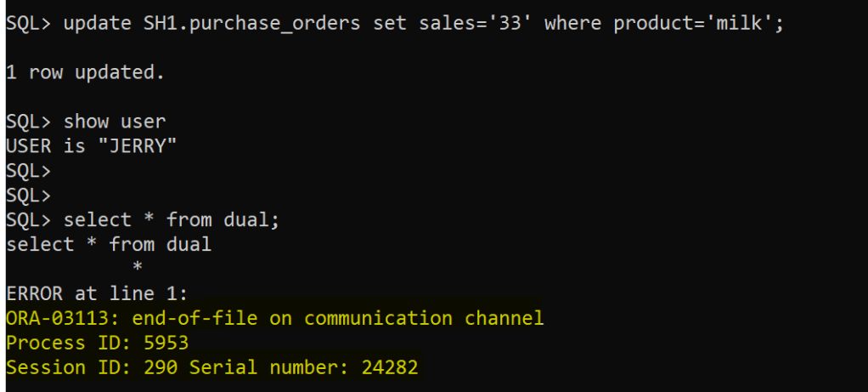Click the USER is "JERRY" output line
Image resolution: width=868 pixels, height=392 pixels.
[x=91, y=146]
